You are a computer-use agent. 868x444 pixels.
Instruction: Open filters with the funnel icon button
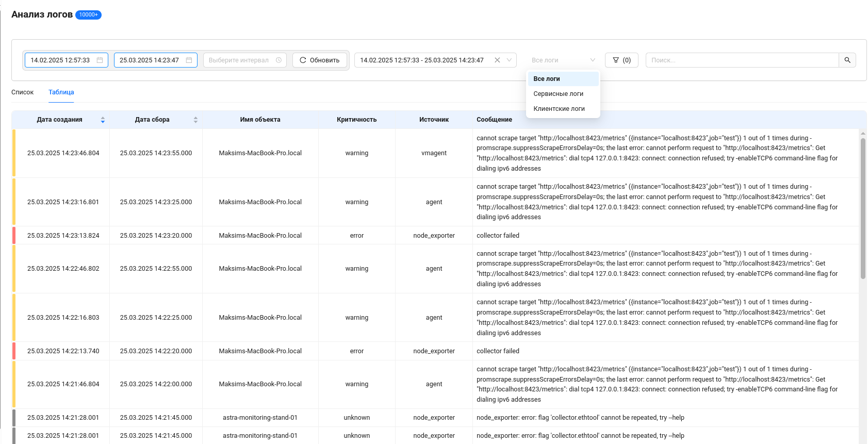[621, 60]
